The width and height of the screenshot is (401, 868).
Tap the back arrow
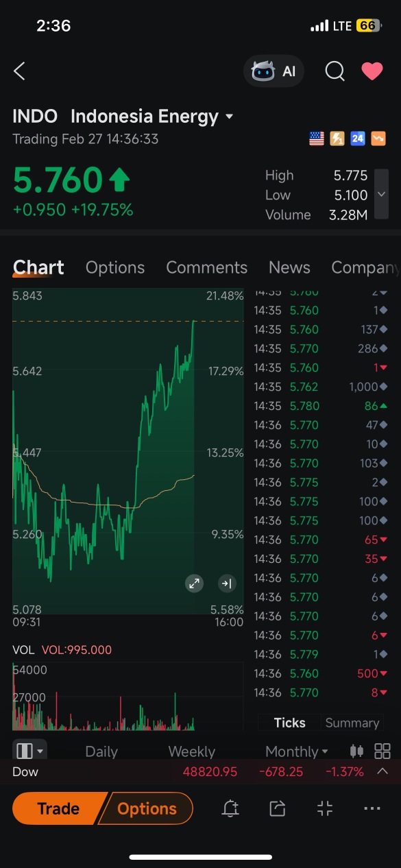coord(19,71)
